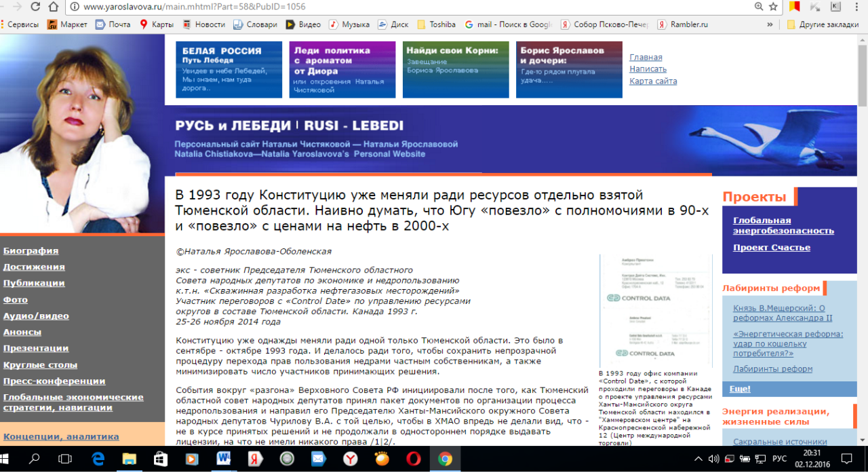Viewport: 868px width, 473px height.
Task: Open the Новости bookmark
Action: coord(203,24)
